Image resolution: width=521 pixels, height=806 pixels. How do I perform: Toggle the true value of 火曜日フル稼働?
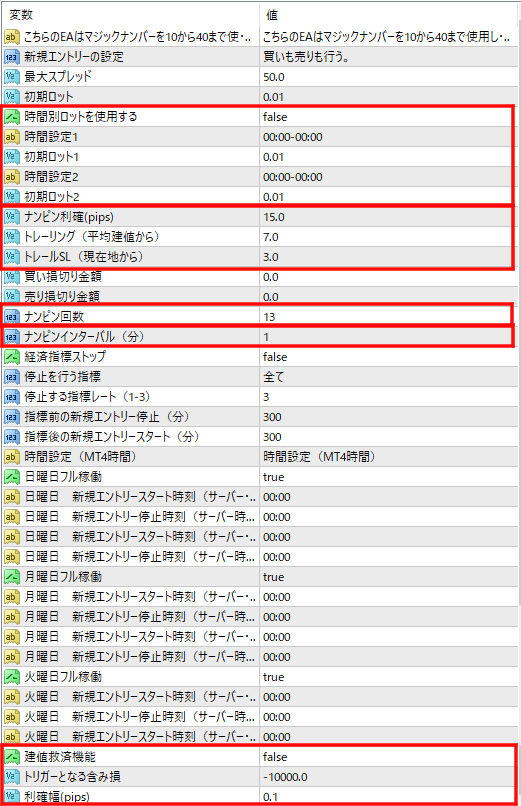[273, 677]
